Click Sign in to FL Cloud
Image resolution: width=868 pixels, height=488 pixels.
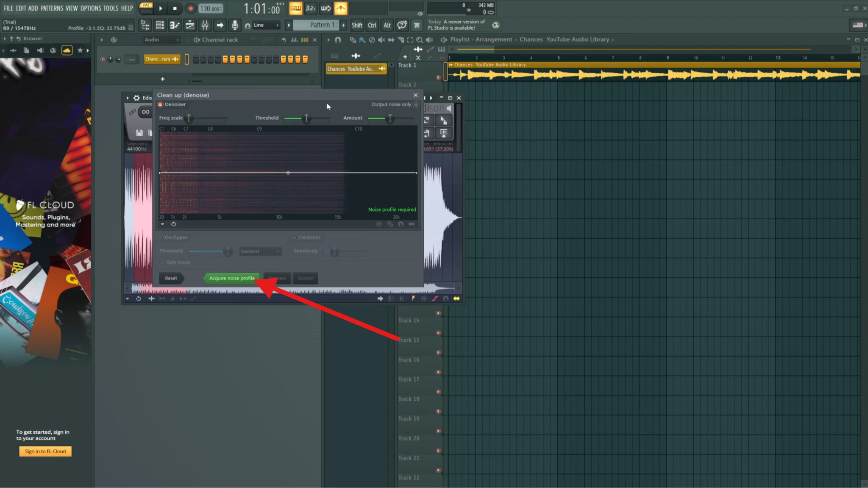(x=45, y=451)
